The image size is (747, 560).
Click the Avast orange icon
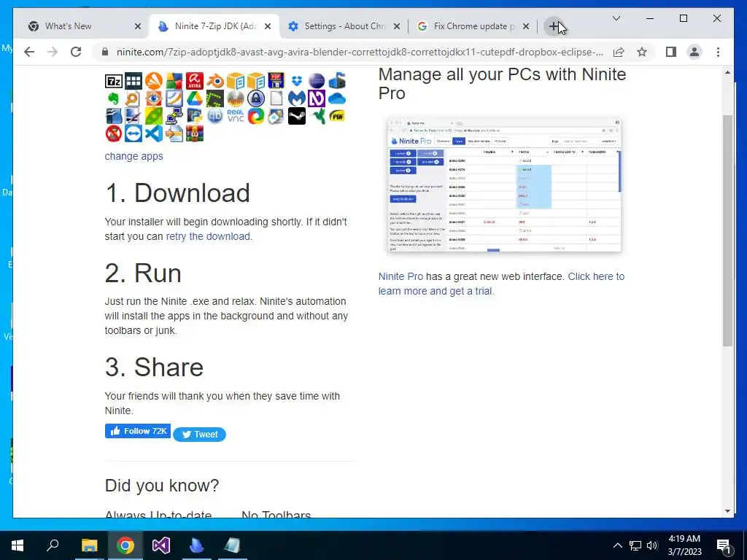pyautogui.click(x=153, y=82)
